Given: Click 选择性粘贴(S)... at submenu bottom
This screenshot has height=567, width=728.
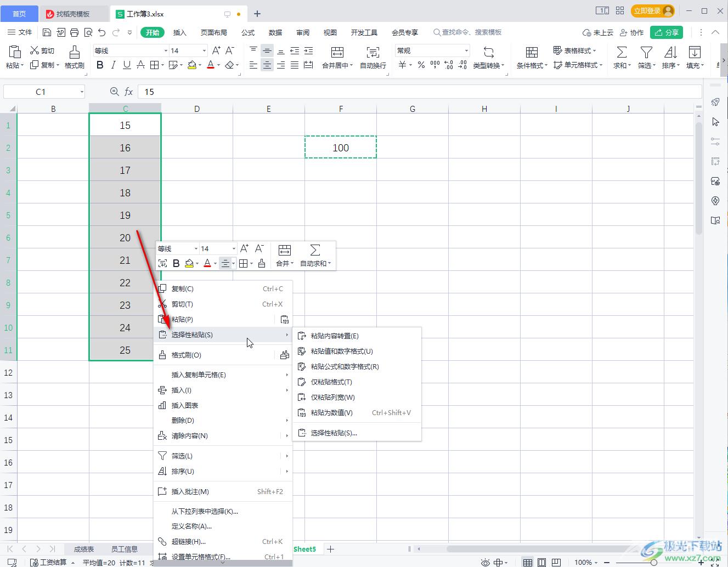Looking at the screenshot, I should [357, 433].
